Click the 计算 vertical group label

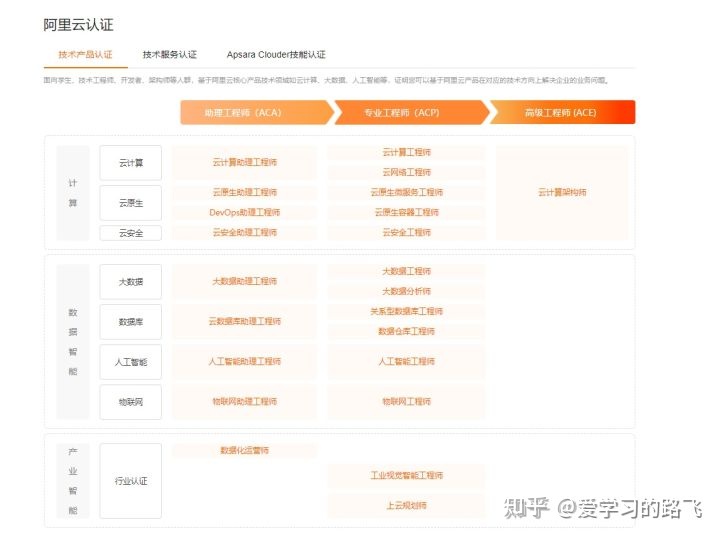(73, 193)
